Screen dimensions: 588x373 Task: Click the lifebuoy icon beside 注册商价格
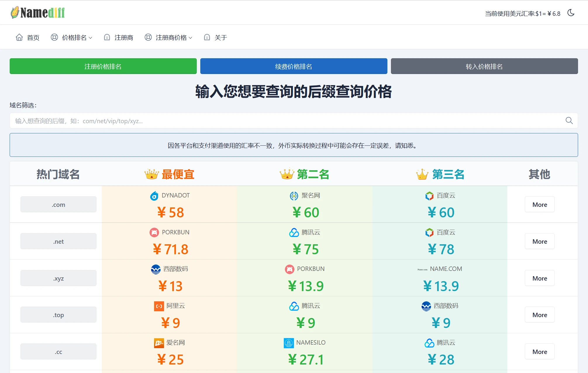point(148,37)
